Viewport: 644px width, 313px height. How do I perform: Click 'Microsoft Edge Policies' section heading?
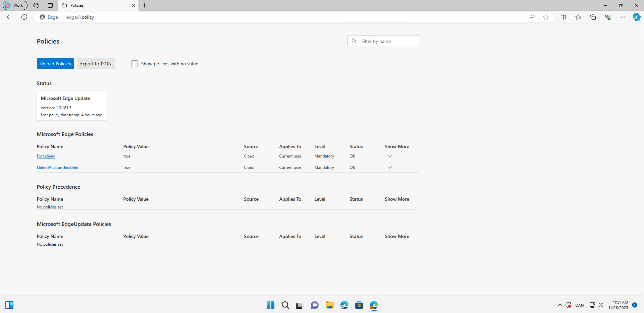pos(65,134)
